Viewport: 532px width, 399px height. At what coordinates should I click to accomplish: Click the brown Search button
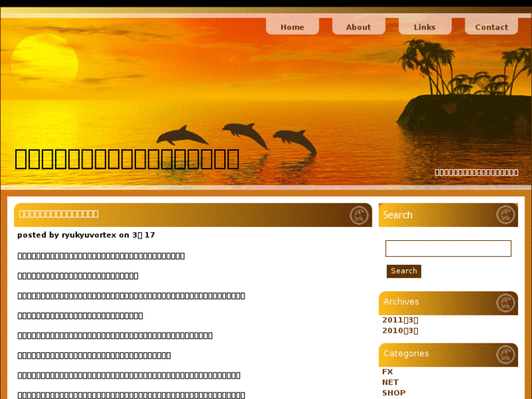pos(404,271)
